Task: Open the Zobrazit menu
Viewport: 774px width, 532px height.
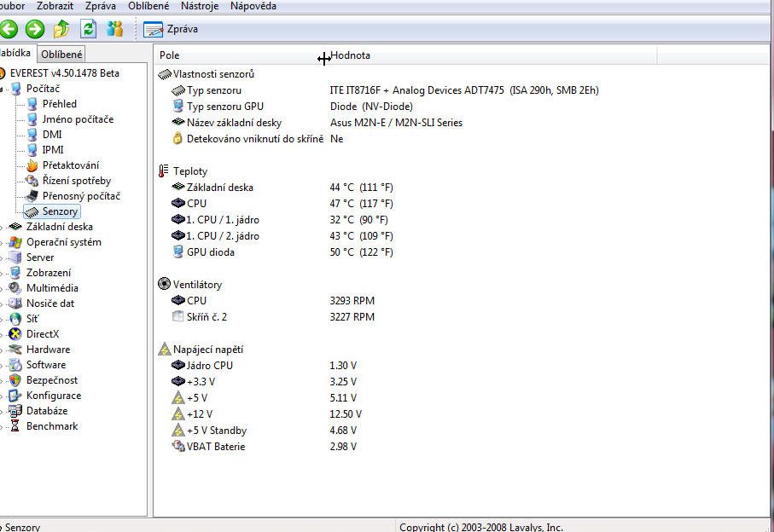Action: point(55,6)
